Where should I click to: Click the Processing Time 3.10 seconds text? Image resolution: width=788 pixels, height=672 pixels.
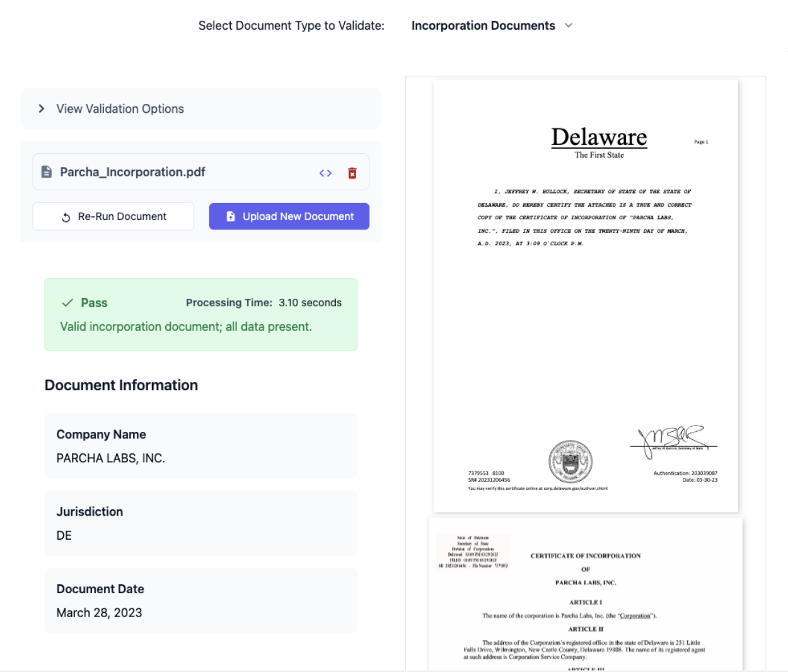pos(264,303)
